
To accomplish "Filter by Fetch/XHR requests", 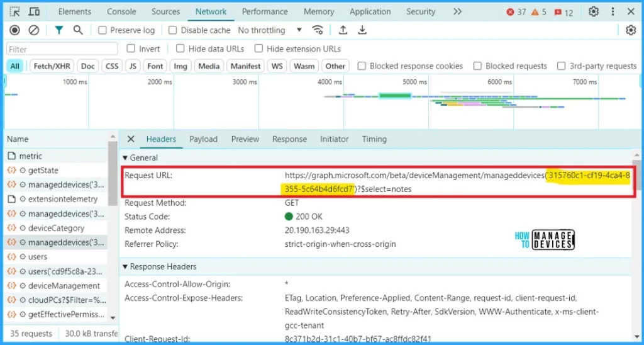I will click(x=52, y=66).
